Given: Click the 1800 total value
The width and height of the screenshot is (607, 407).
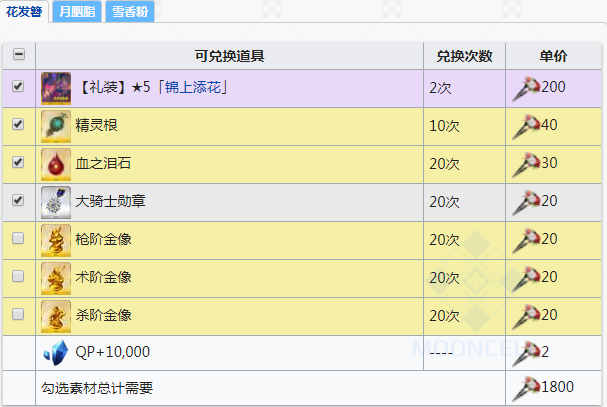Looking at the screenshot, I should point(557,387).
